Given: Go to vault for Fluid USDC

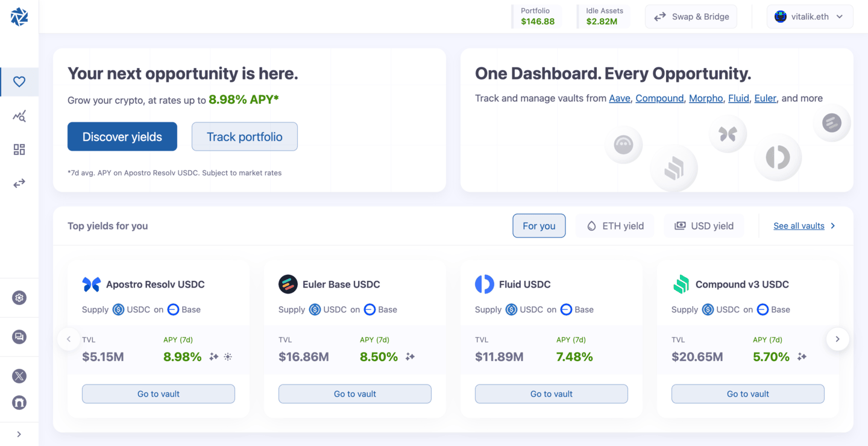Looking at the screenshot, I should coord(552,394).
